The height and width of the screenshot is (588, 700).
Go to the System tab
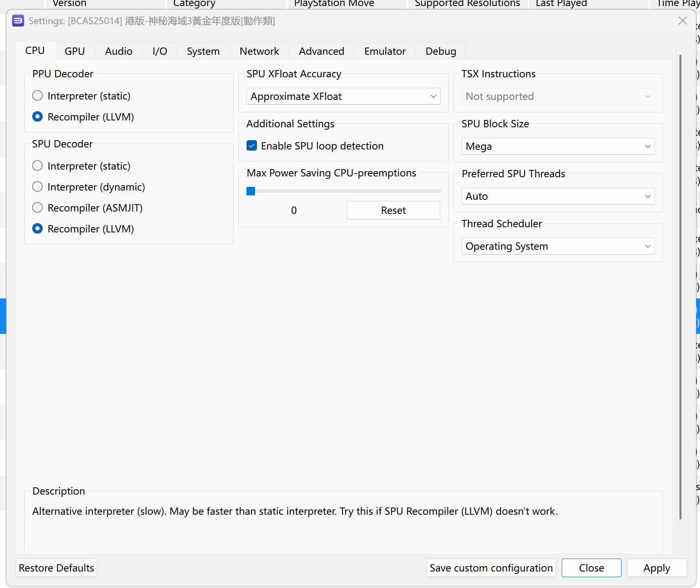tap(203, 51)
